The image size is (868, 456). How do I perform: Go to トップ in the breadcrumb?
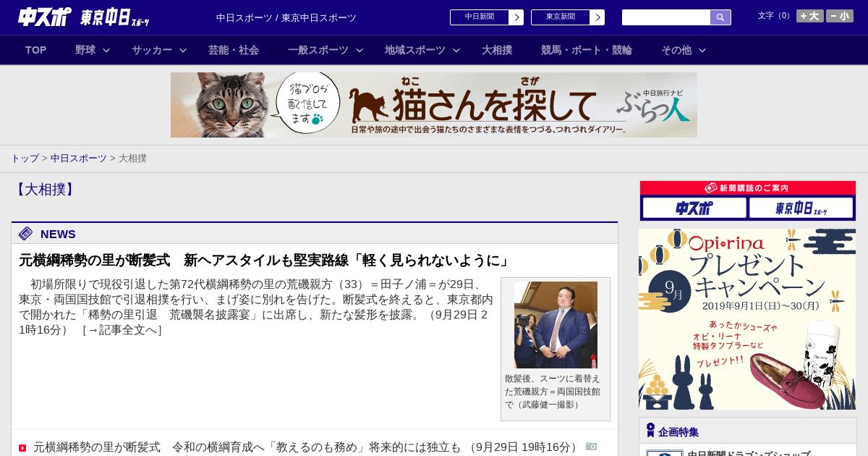pos(25,159)
